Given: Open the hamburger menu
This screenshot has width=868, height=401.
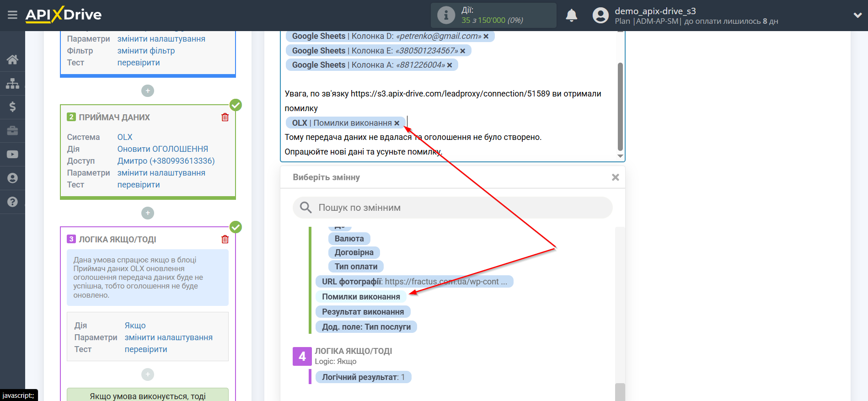Looking at the screenshot, I should coord(12,15).
